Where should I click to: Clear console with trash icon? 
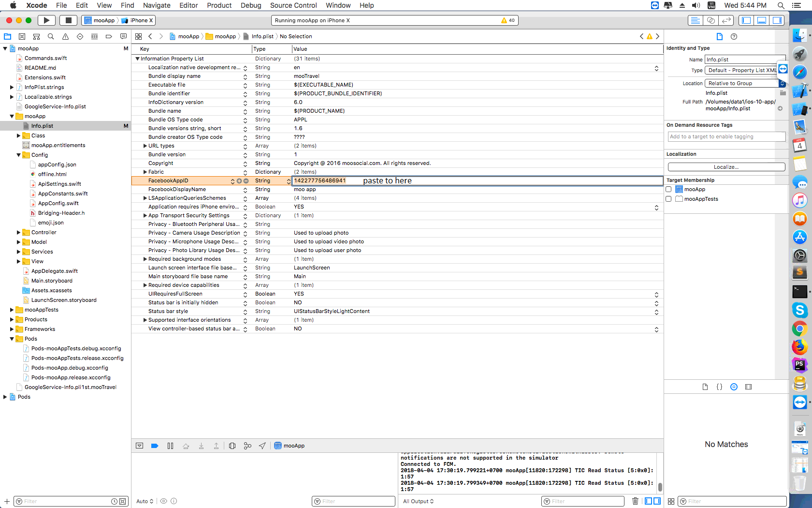click(x=635, y=501)
